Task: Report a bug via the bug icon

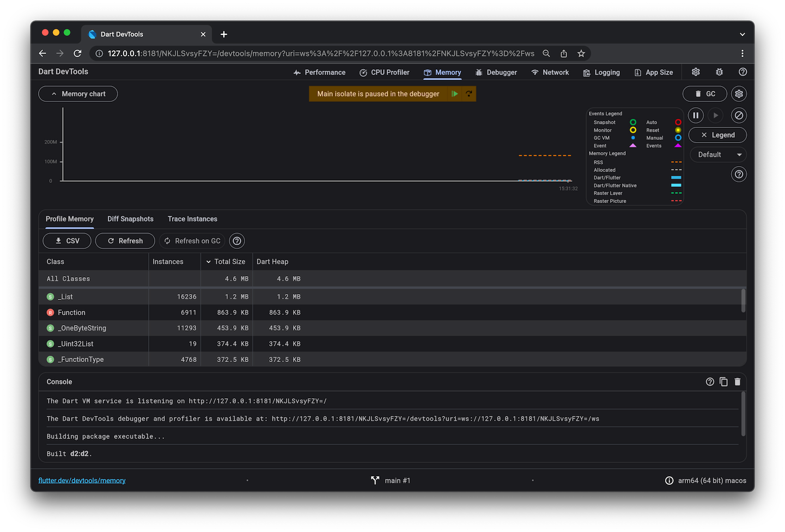Action: (719, 71)
